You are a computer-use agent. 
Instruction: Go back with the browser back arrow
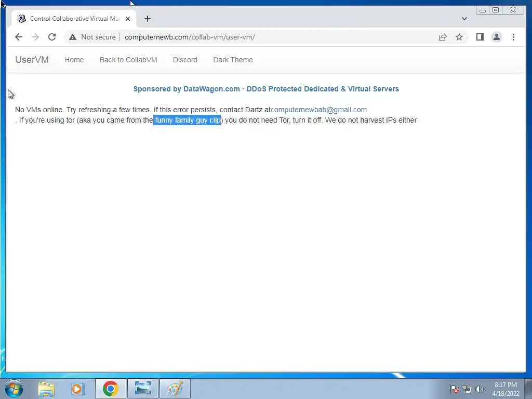(x=19, y=37)
